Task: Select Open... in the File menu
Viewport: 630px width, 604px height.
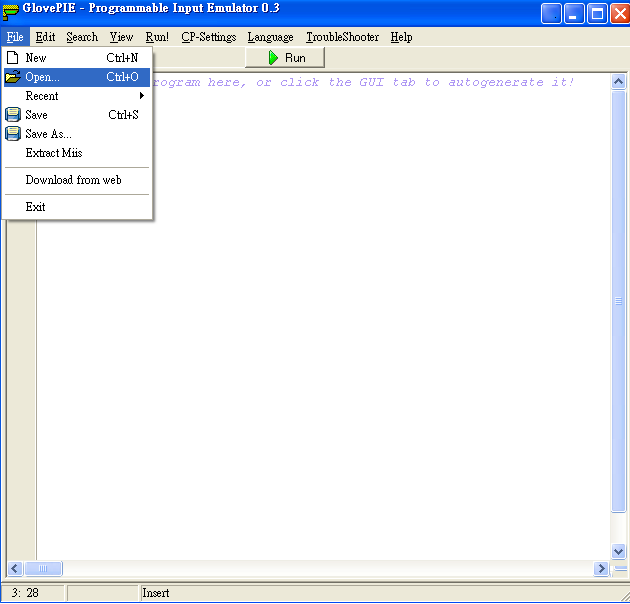Action: click(77, 76)
